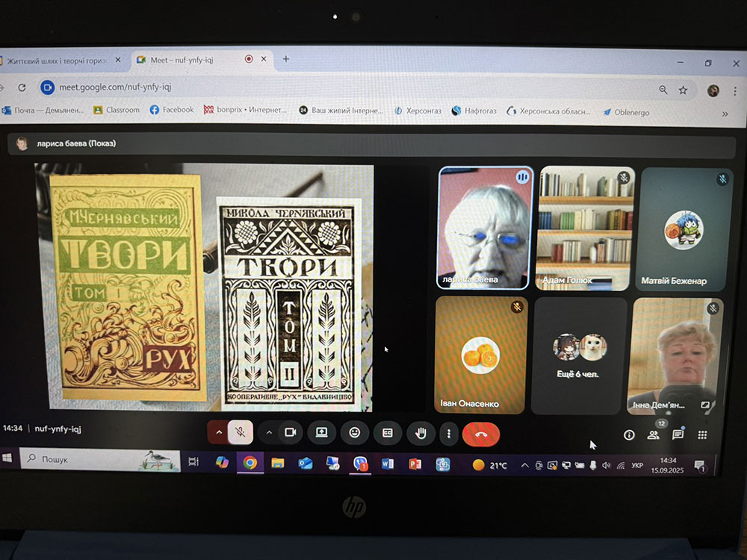
Task: Select Іван Онасенко participant tile
Action: [481, 355]
